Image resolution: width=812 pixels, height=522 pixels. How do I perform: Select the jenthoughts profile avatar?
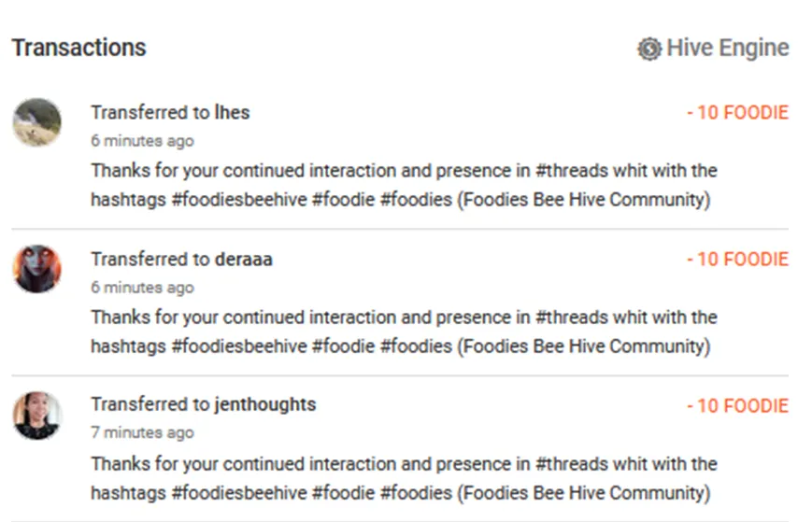click(x=37, y=416)
